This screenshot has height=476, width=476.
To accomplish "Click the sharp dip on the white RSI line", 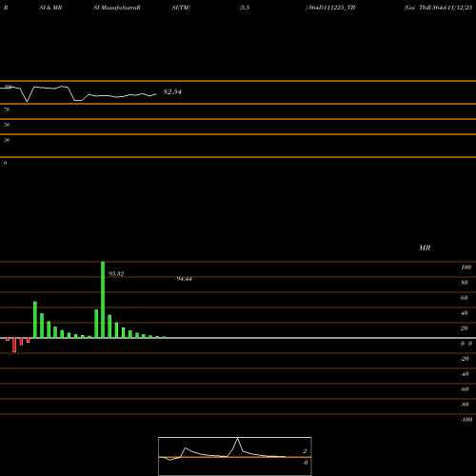I will pos(27,101).
